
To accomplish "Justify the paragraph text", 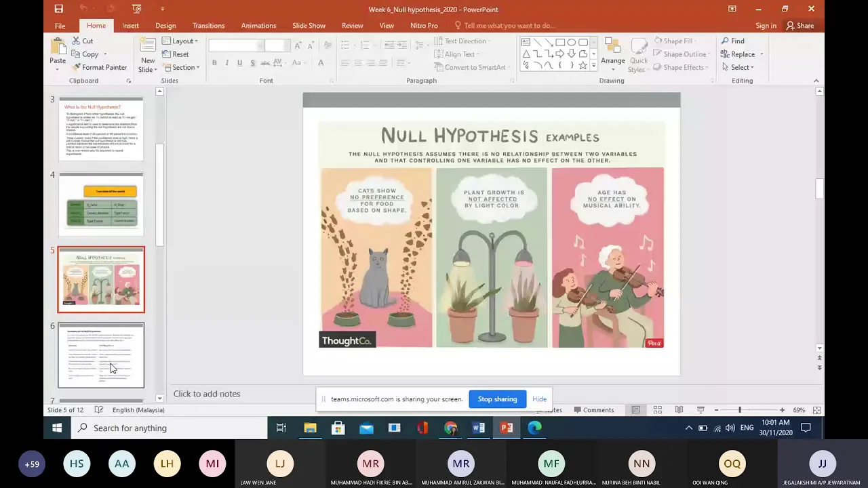I will pyautogui.click(x=383, y=63).
